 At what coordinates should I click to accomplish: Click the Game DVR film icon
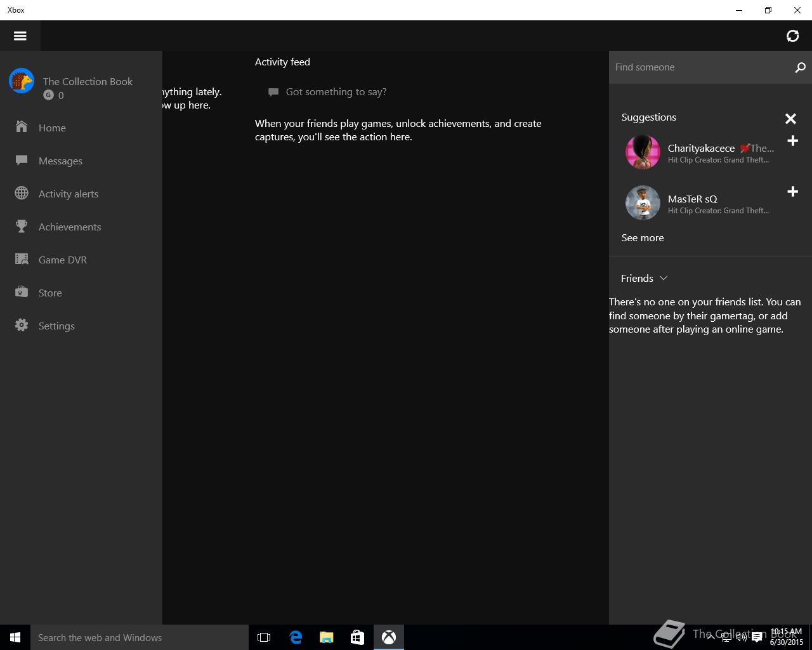click(22, 259)
